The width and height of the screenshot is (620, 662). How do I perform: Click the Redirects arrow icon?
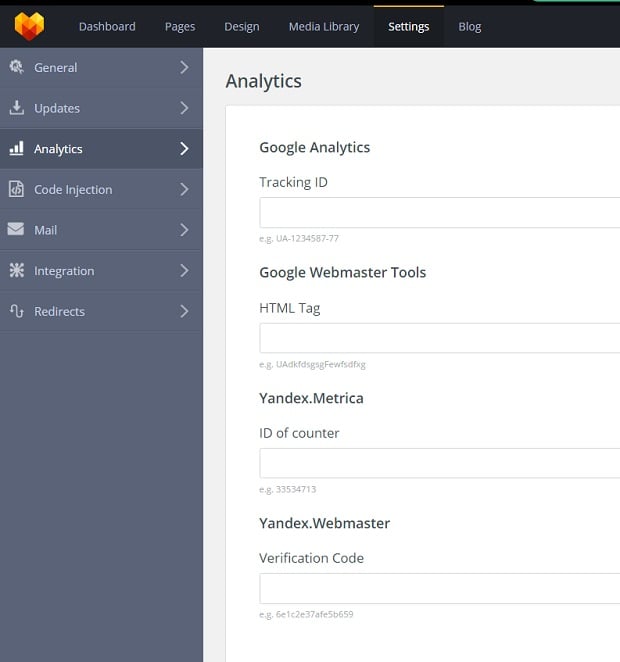[16, 311]
